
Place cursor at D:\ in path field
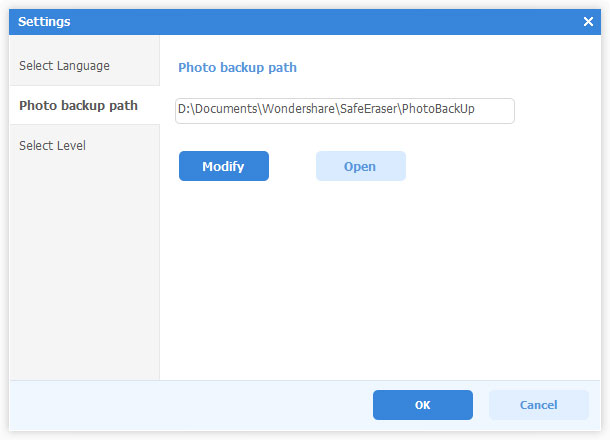point(185,110)
